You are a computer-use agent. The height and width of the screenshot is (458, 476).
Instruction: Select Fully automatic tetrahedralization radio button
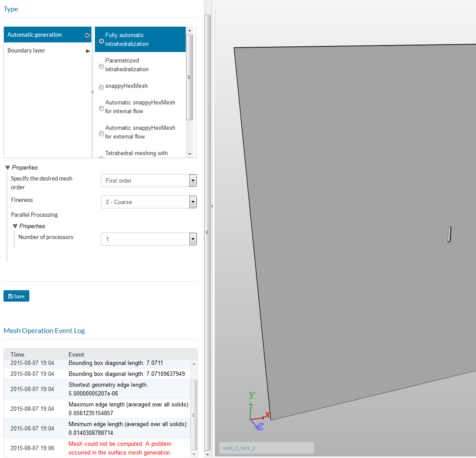101,41
